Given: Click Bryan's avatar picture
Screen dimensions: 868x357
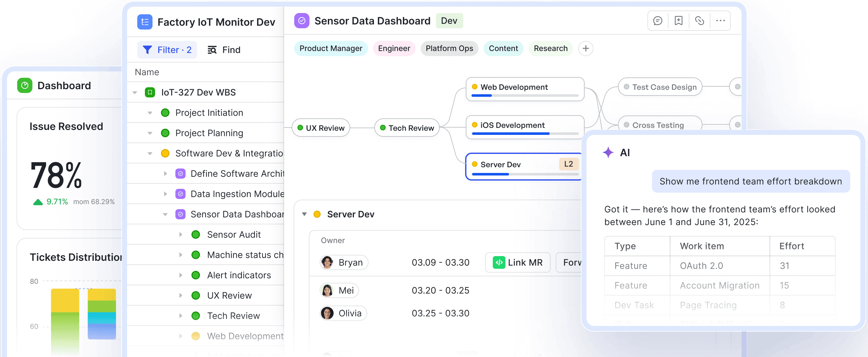Looking at the screenshot, I should tap(327, 262).
